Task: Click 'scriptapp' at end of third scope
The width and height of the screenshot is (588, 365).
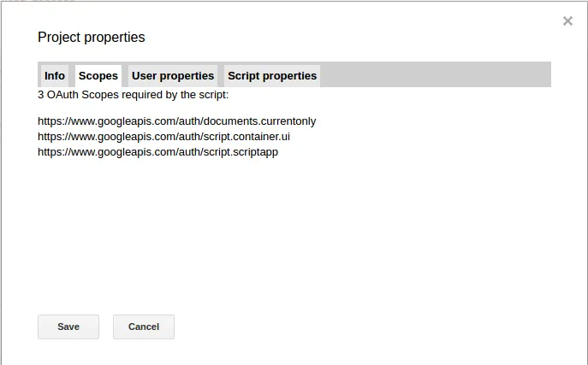Action: tap(253, 152)
